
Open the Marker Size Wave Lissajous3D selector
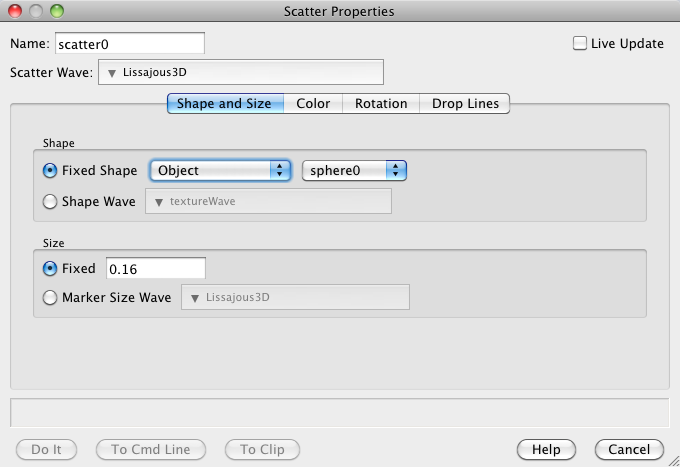pyautogui.click(x=295, y=298)
